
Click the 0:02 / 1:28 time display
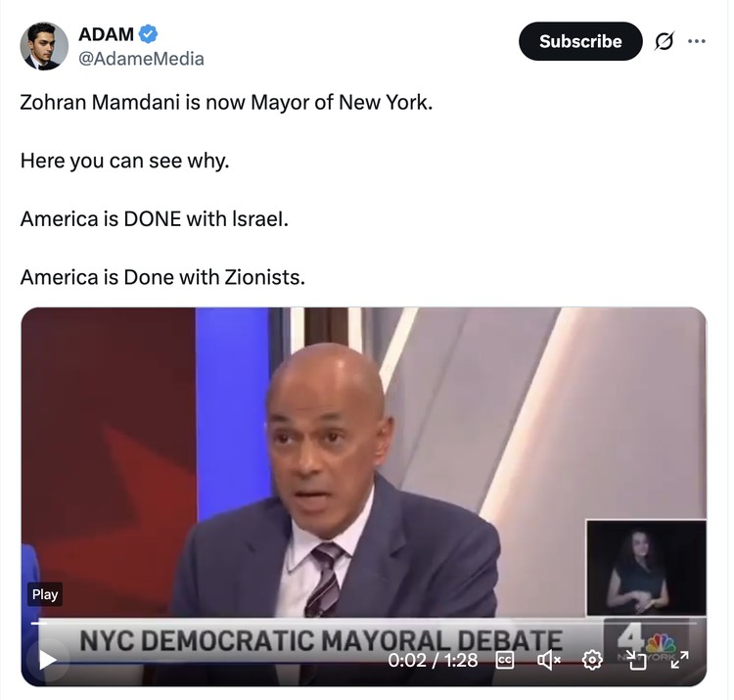point(433,660)
